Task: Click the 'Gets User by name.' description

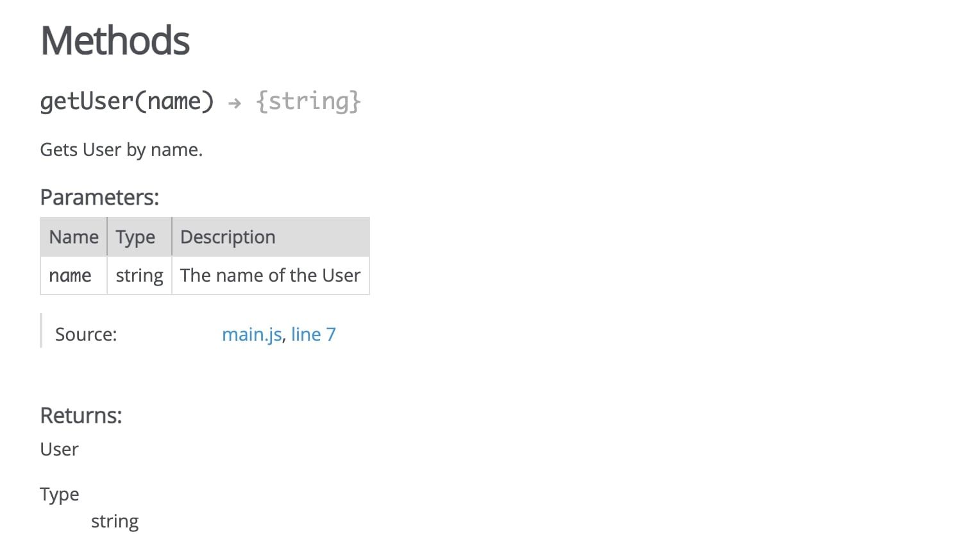Action: [x=121, y=150]
